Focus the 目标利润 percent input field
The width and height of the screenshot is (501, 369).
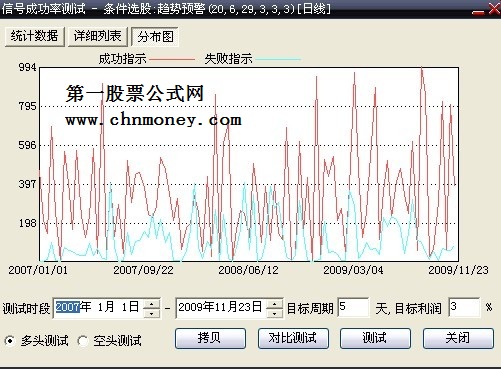pyautogui.click(x=464, y=307)
